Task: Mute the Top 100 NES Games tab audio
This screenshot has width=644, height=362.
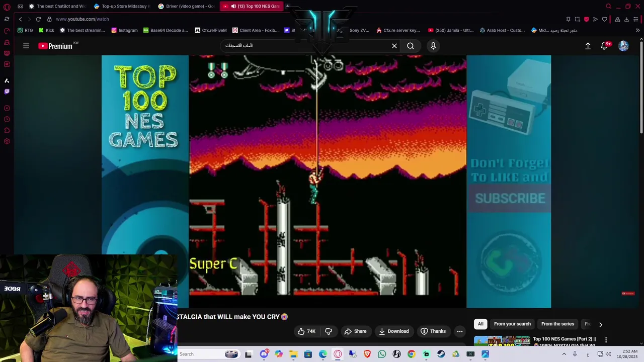Action: [233, 6]
